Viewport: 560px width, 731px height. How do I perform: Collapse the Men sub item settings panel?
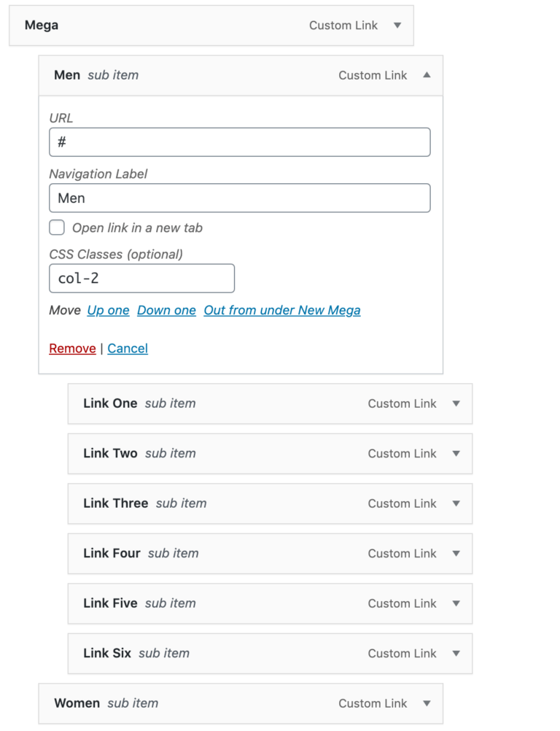click(427, 75)
